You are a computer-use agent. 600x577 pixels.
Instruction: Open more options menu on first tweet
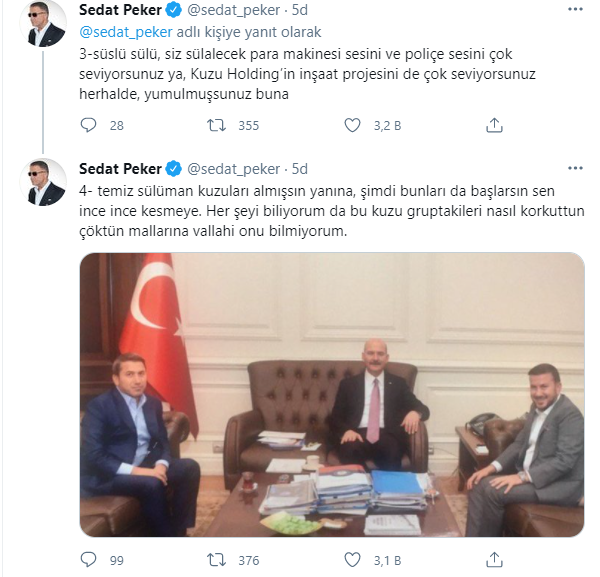click(575, 9)
